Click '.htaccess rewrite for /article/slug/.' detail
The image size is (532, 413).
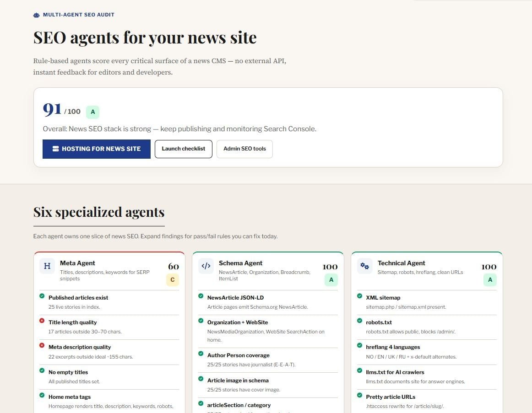click(405, 406)
